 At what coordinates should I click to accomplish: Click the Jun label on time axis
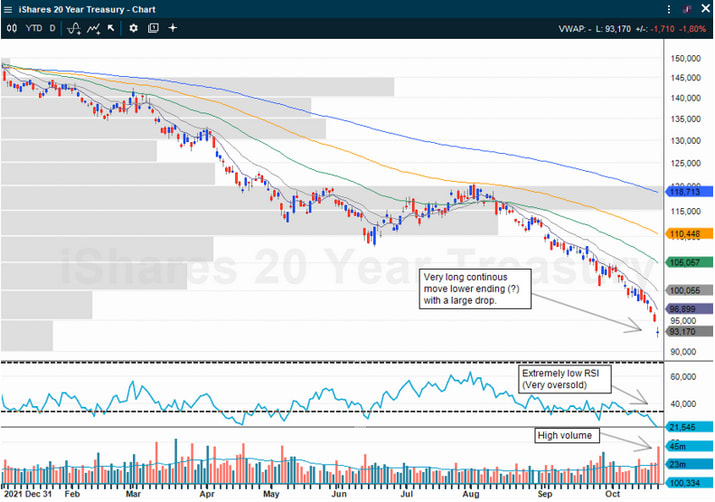pyautogui.click(x=339, y=494)
